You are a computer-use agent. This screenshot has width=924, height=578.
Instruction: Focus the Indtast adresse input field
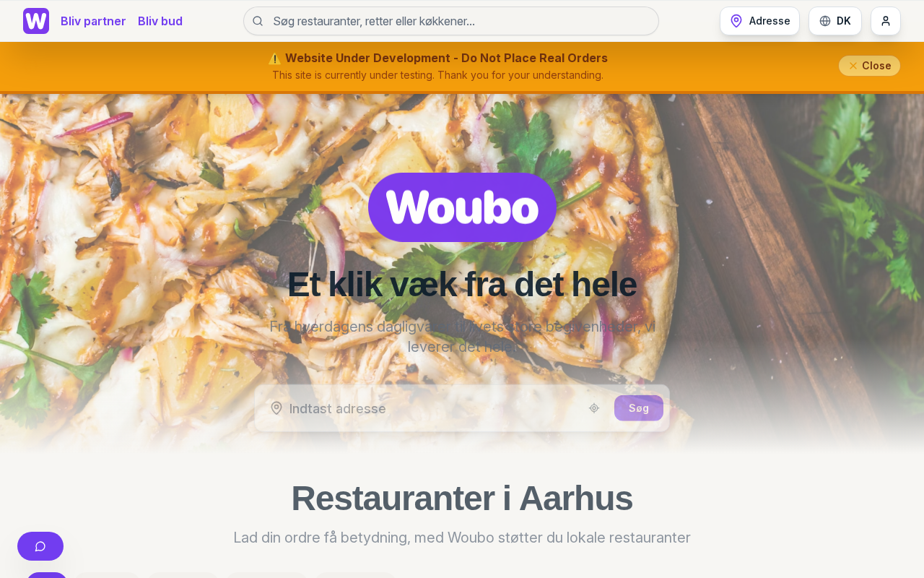point(433,408)
